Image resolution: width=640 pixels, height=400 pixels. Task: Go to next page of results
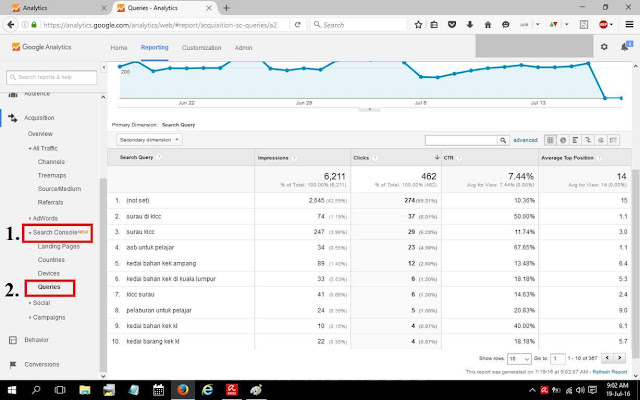pos(620,358)
